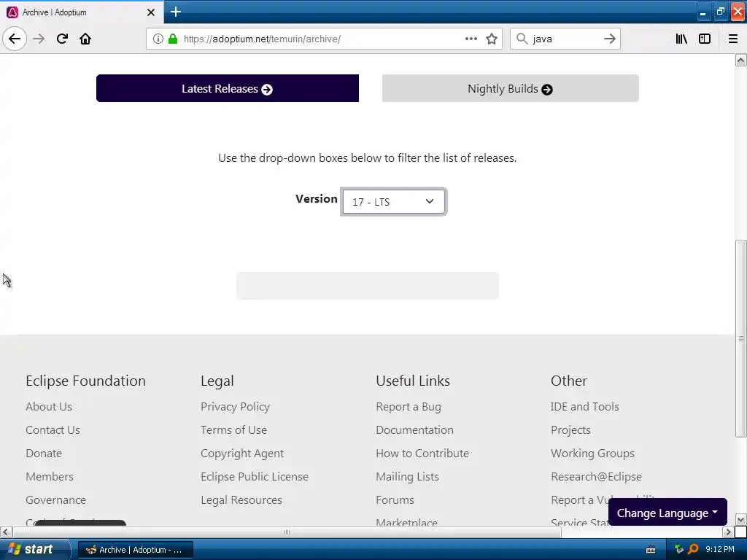Click the horizontal scrollbar right arrow
This screenshot has width=747, height=560.
click(x=729, y=532)
